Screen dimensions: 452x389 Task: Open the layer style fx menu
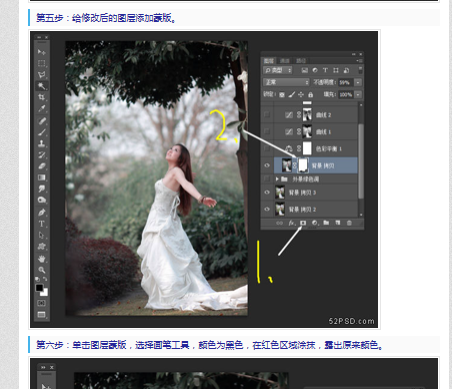(x=291, y=223)
